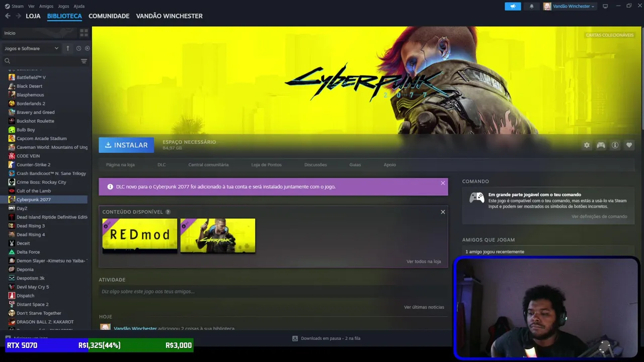The width and height of the screenshot is (644, 362).
Task: Open advanced library filter options icon
Action: [84, 61]
